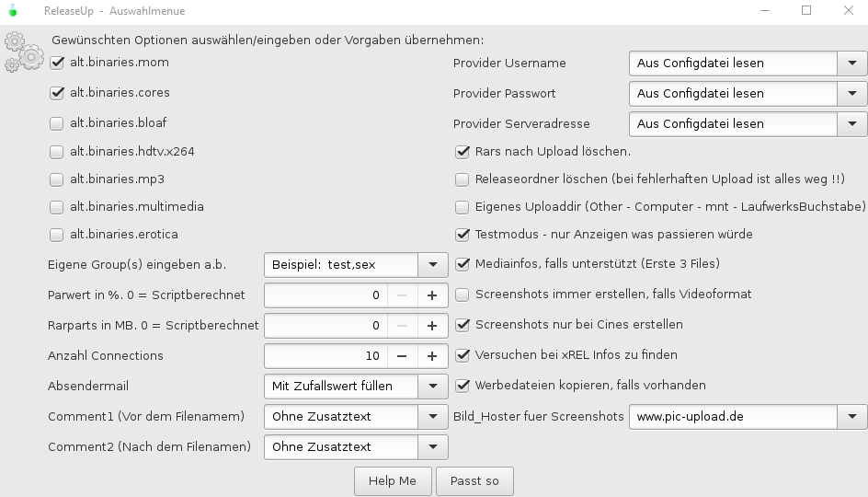Enable alt.binaries.hdtv.x264 checkbox
The image size is (868, 497).
[56, 152]
